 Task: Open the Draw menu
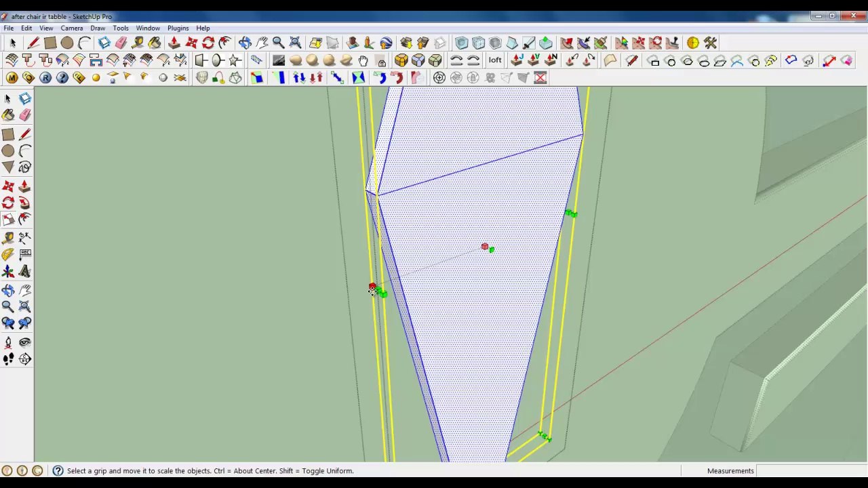(x=98, y=28)
